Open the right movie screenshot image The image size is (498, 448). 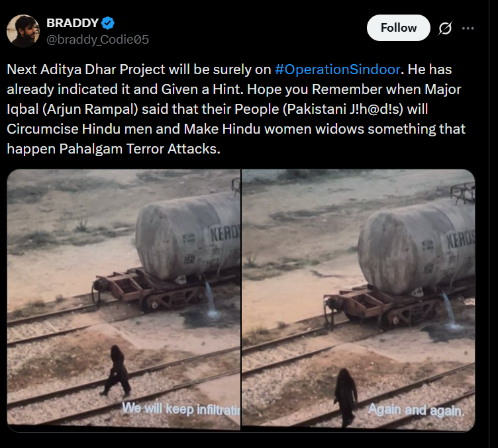(x=358, y=300)
